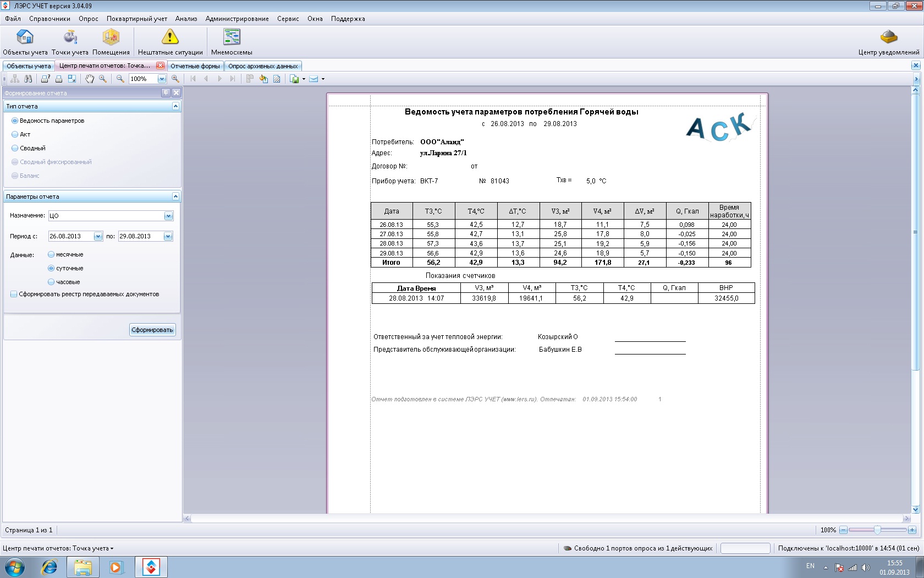924x578 pixels.
Task: Adjust the bottom zoom slider handle
Action: click(x=877, y=530)
